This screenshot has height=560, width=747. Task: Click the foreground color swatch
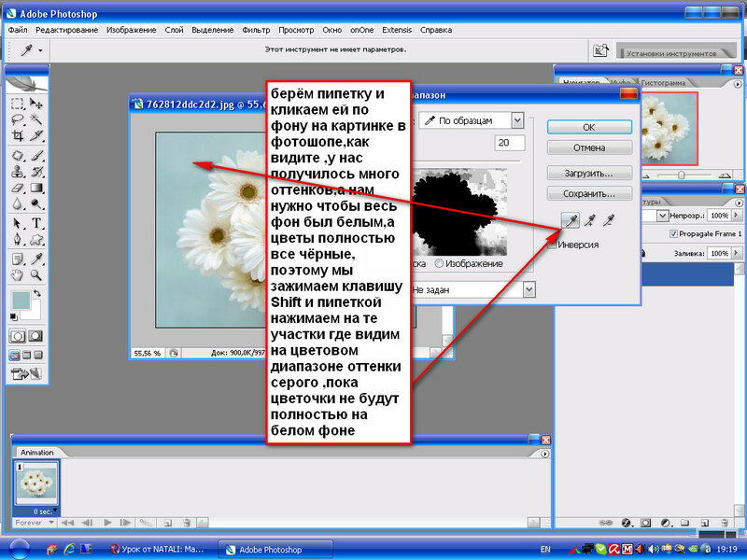coord(21,300)
